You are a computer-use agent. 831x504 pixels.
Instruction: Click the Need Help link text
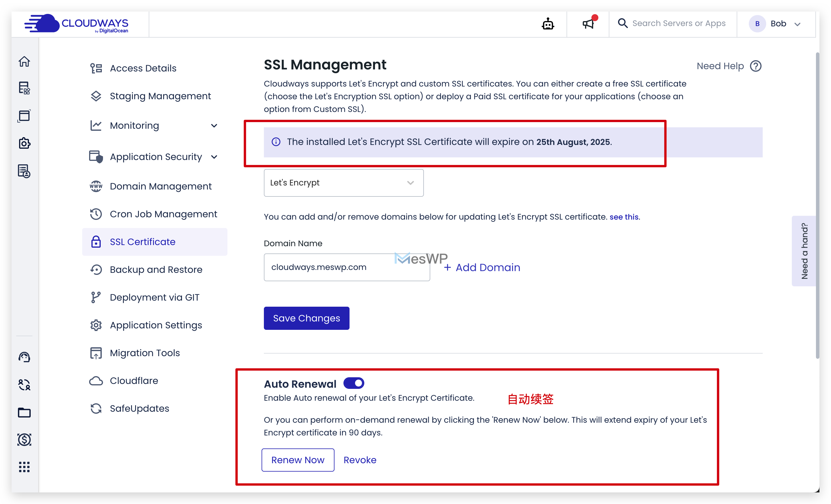tap(720, 66)
